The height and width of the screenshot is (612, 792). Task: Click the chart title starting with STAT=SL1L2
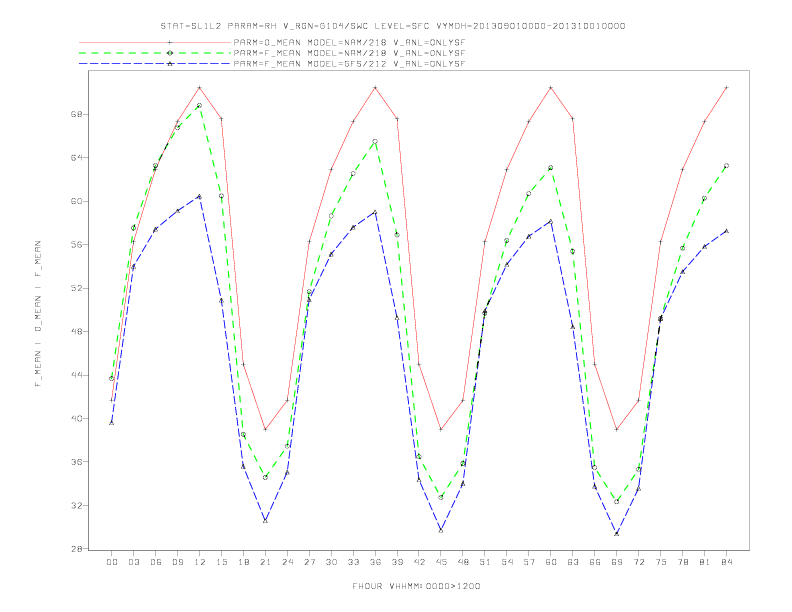[393, 26]
